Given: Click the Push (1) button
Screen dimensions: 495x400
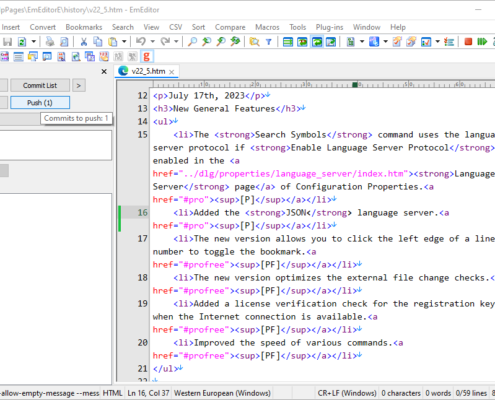Looking at the screenshot, I should coord(40,103).
